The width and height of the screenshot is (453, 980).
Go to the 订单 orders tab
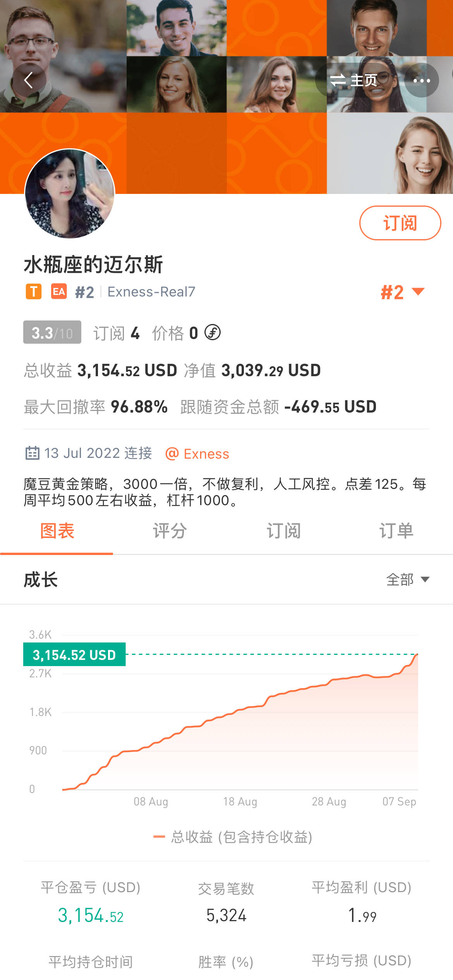[396, 531]
